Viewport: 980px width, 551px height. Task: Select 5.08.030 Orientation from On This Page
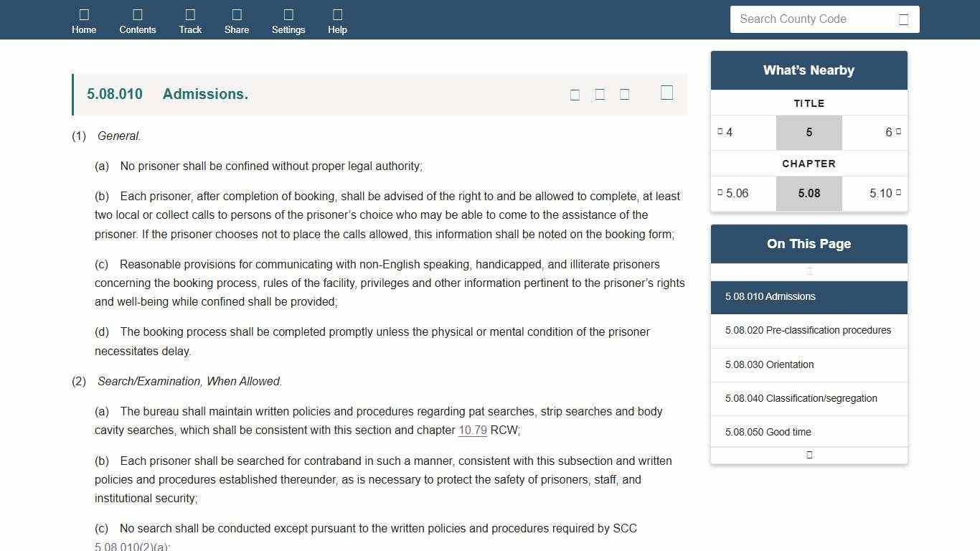[768, 364]
